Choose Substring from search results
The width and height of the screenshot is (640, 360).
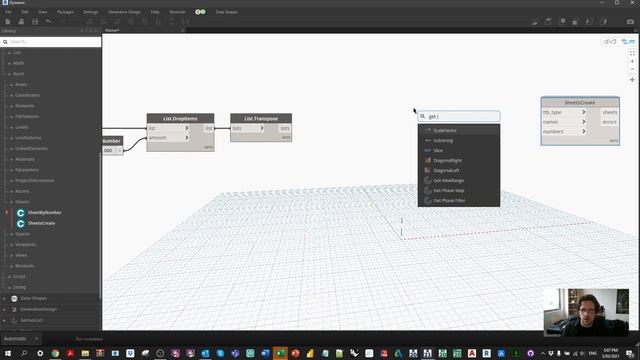(x=459, y=140)
